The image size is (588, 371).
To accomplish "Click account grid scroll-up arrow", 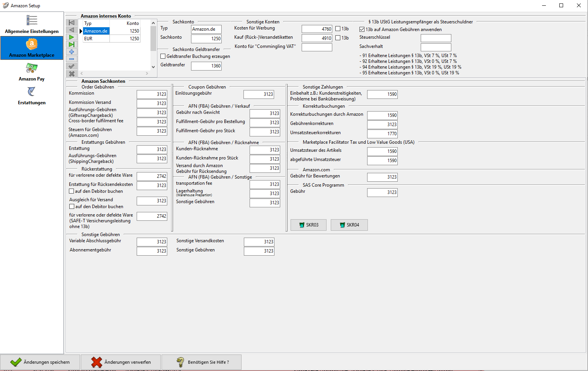I will tap(154, 23).
